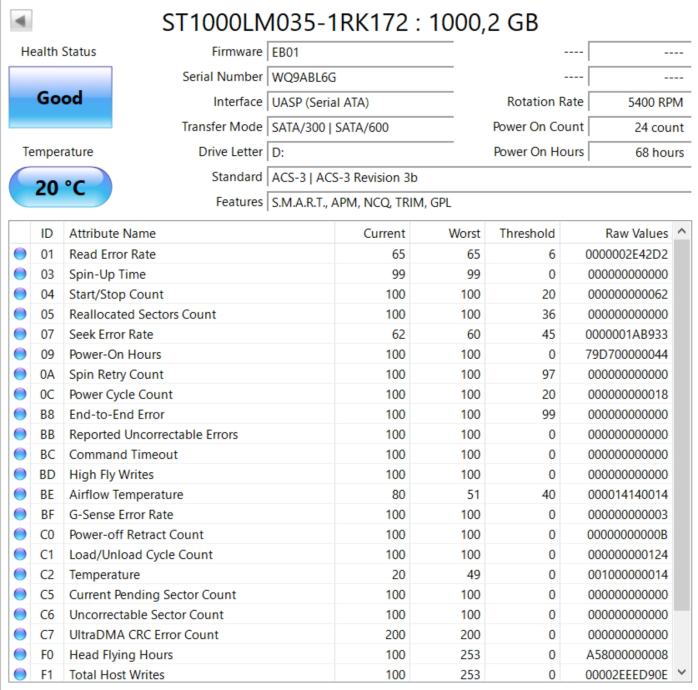The height and width of the screenshot is (690, 698).
Task: Click the Power On Count value box
Action: [639, 127]
